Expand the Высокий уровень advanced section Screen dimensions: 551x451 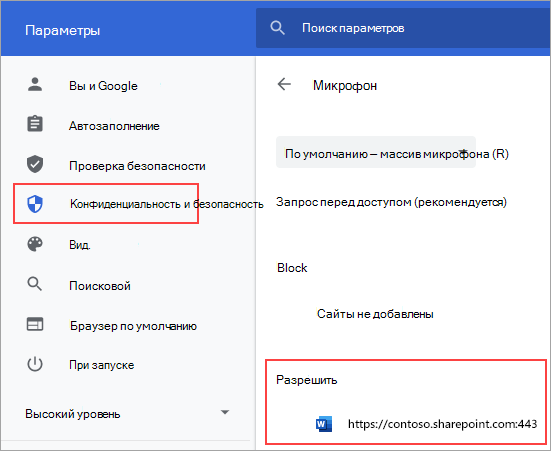click(127, 413)
